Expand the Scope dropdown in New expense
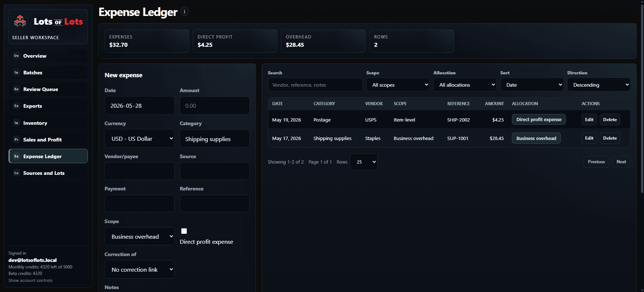 tap(139, 237)
